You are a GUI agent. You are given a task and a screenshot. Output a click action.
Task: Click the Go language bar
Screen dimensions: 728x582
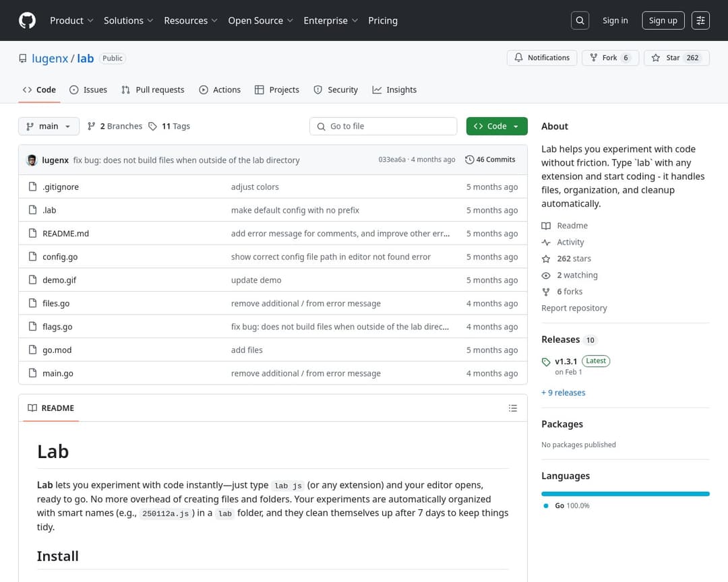[626, 494]
